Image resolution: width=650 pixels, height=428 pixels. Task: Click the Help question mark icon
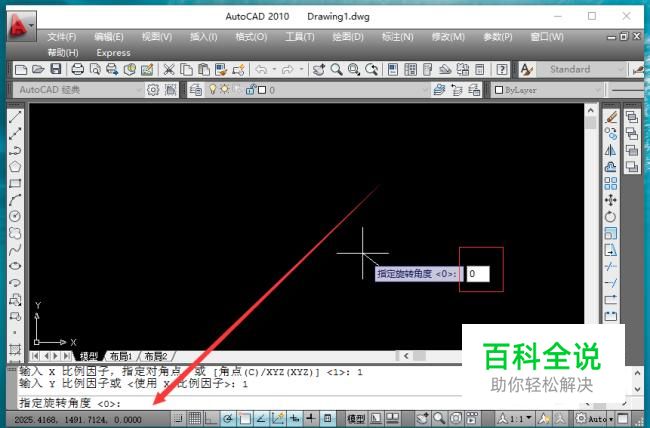pos(502,69)
